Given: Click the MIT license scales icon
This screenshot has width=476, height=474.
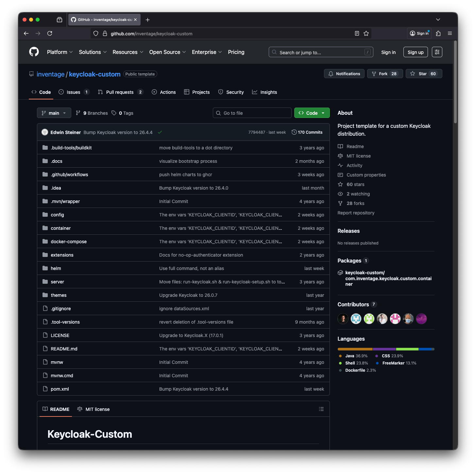Looking at the screenshot, I should point(340,156).
